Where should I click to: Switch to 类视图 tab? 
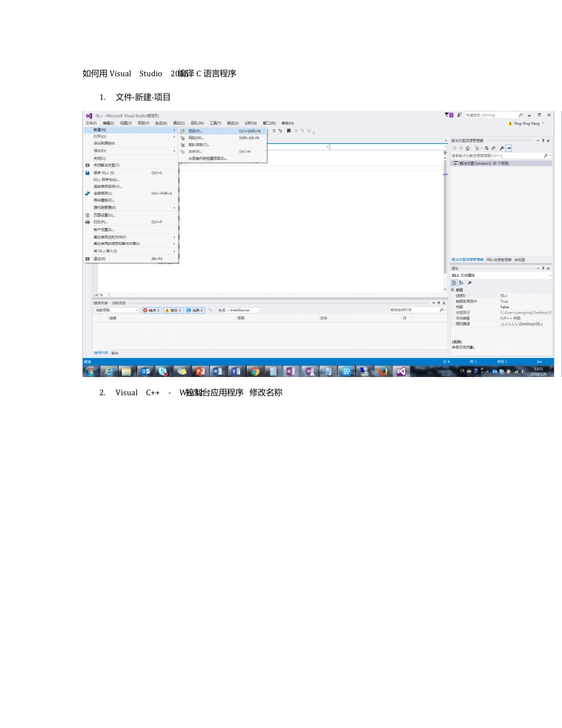[x=519, y=259]
